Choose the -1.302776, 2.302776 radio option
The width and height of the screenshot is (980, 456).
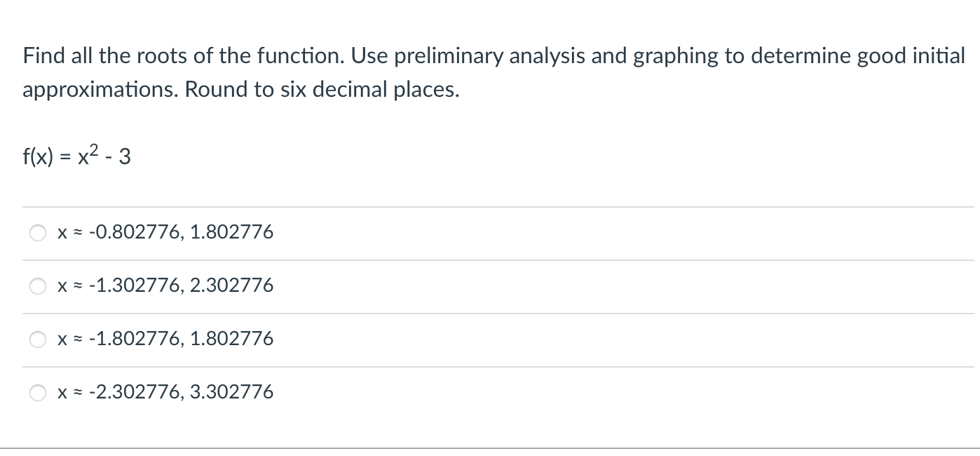point(38,286)
